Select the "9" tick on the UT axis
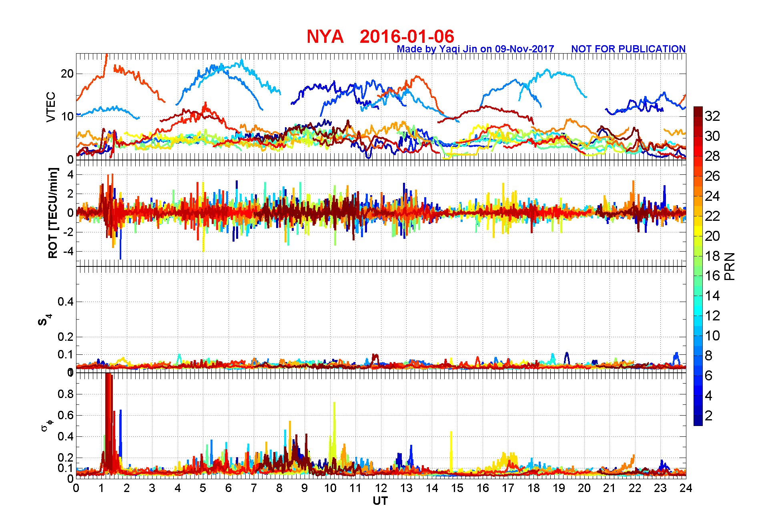Image resolution: width=762 pixels, height=532 pixels. (305, 488)
